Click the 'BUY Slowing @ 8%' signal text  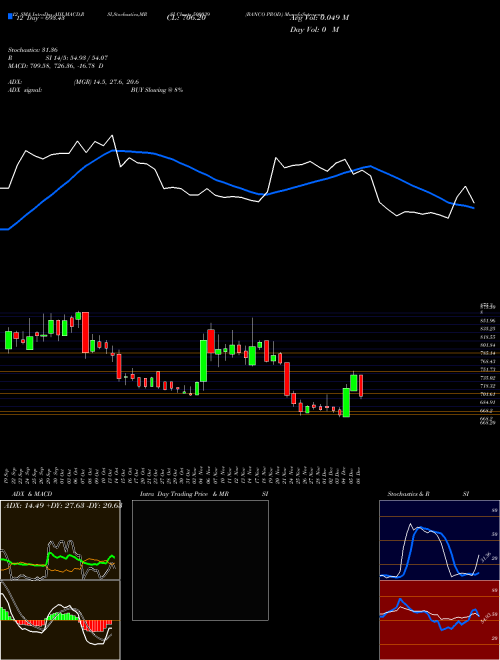tap(157, 90)
